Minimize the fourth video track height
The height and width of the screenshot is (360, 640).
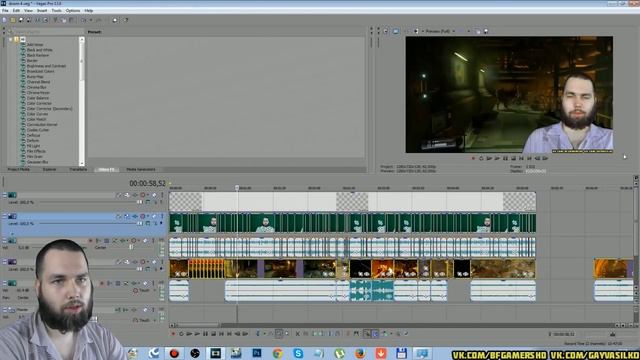(x=4, y=260)
